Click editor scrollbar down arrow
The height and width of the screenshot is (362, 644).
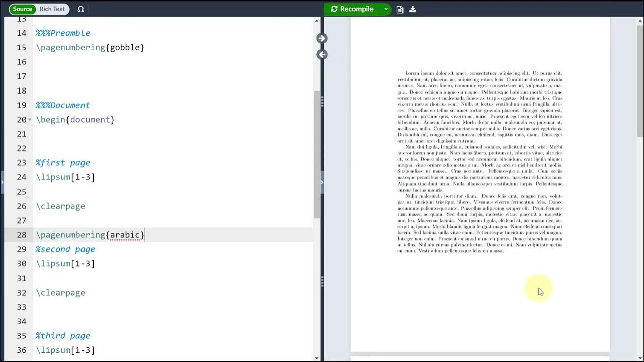pyautogui.click(x=317, y=358)
